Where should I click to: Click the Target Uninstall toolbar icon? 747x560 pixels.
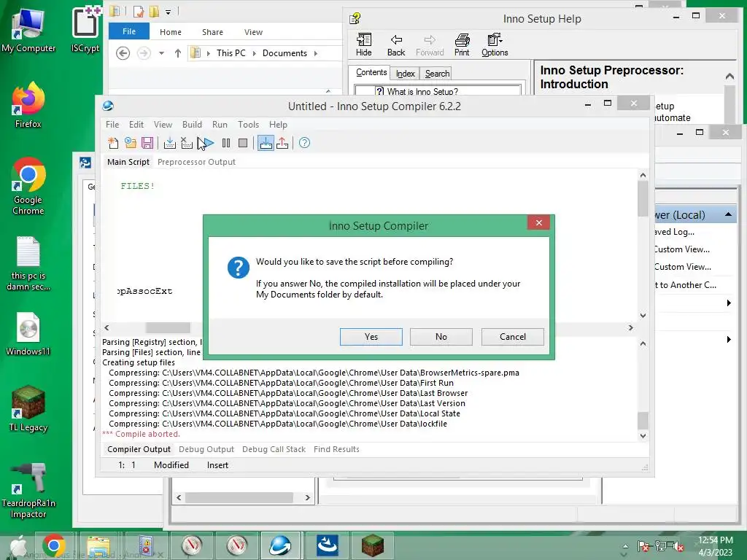(282, 143)
